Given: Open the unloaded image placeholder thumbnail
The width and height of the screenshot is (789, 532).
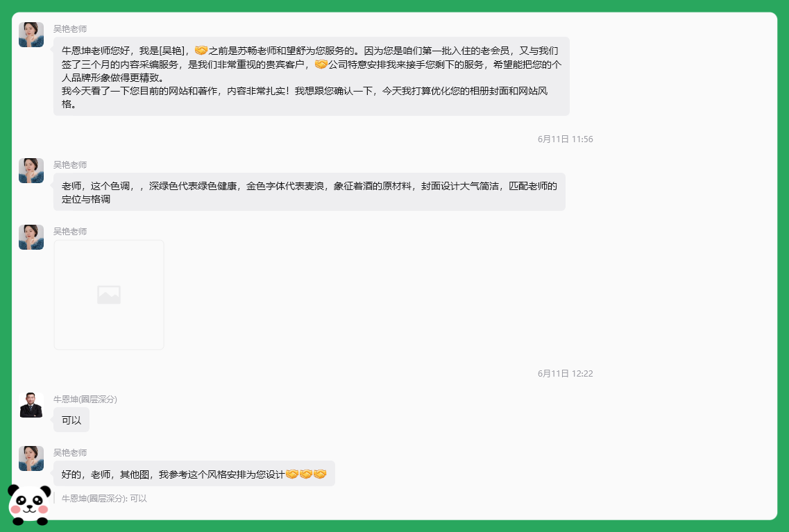Looking at the screenshot, I should pyautogui.click(x=109, y=295).
